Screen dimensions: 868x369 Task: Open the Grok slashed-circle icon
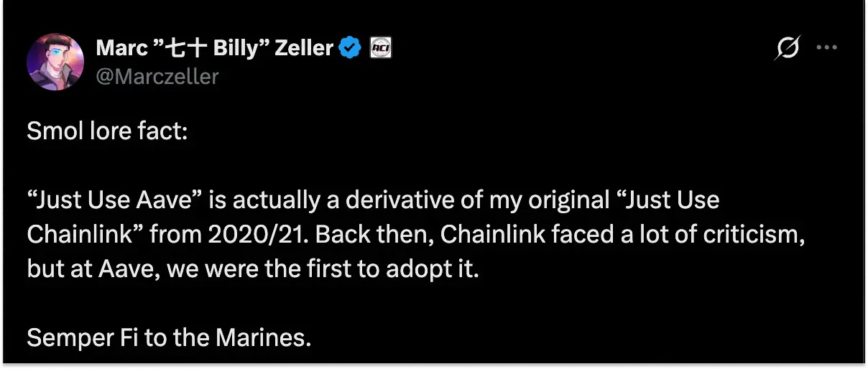click(788, 49)
